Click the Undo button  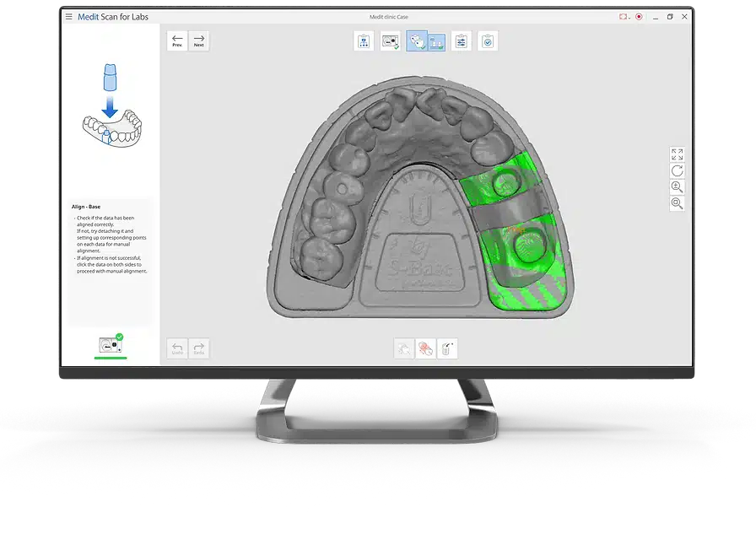pos(177,348)
